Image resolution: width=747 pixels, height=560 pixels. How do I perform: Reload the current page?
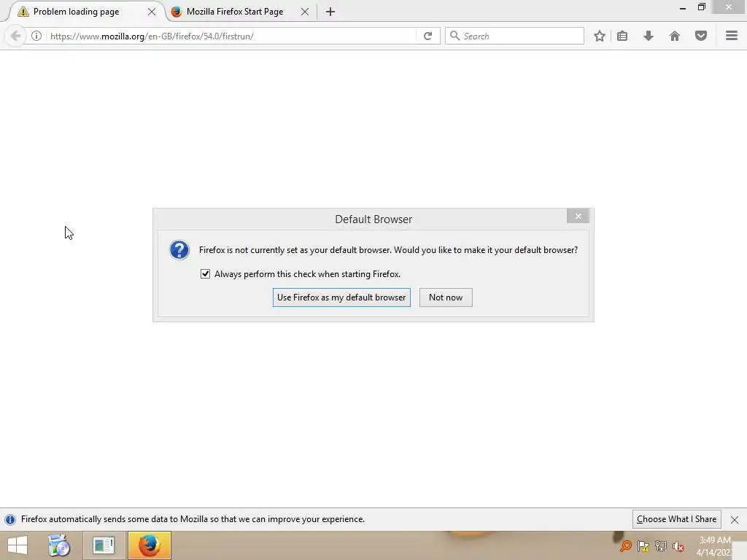coord(427,36)
